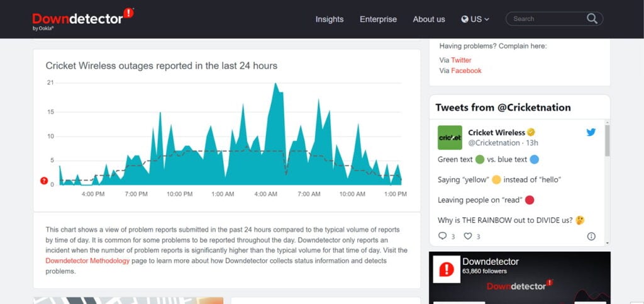
Task: Open the red question mark chart help
Action: coord(44,181)
